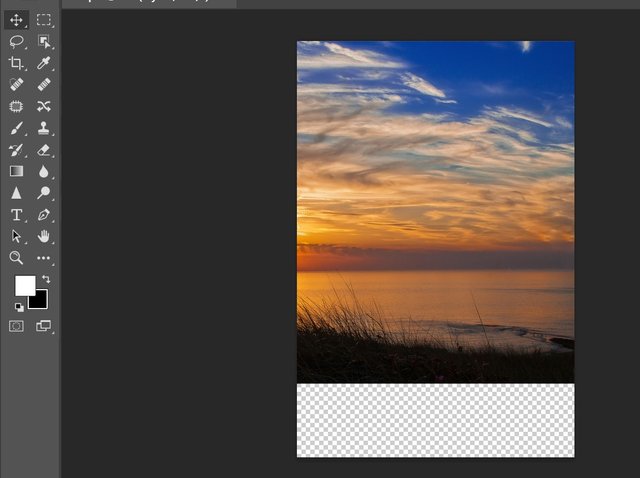This screenshot has width=640, height=478.
Task: Change the screen mode
Action: pyautogui.click(x=44, y=326)
